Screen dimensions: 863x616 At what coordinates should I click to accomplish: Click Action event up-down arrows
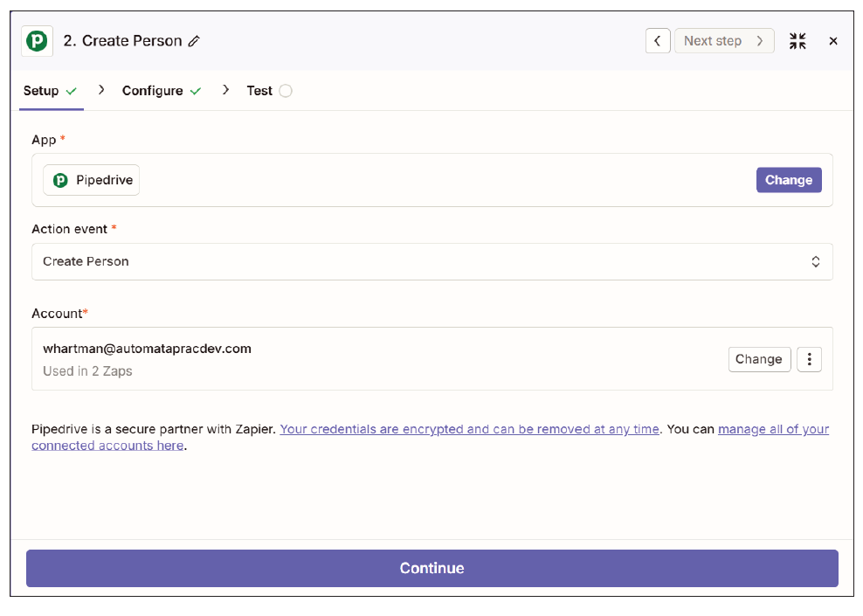[x=816, y=261]
